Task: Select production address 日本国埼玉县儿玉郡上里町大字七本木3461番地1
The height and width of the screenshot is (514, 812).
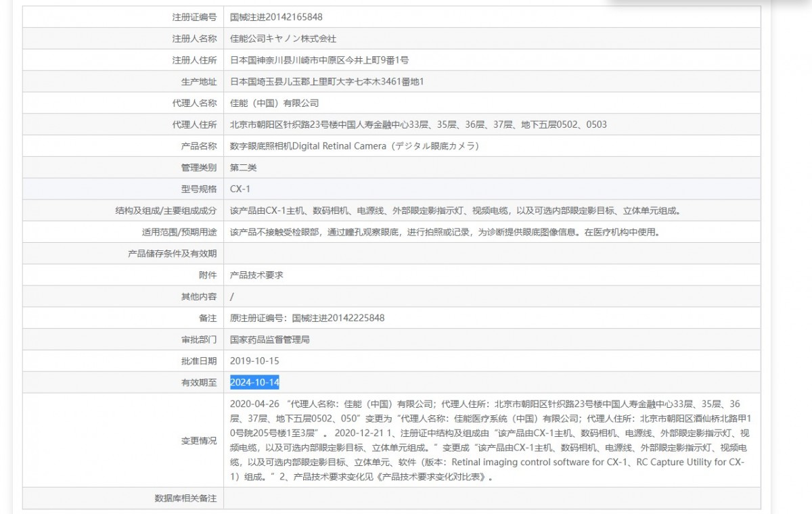Action: click(327, 82)
